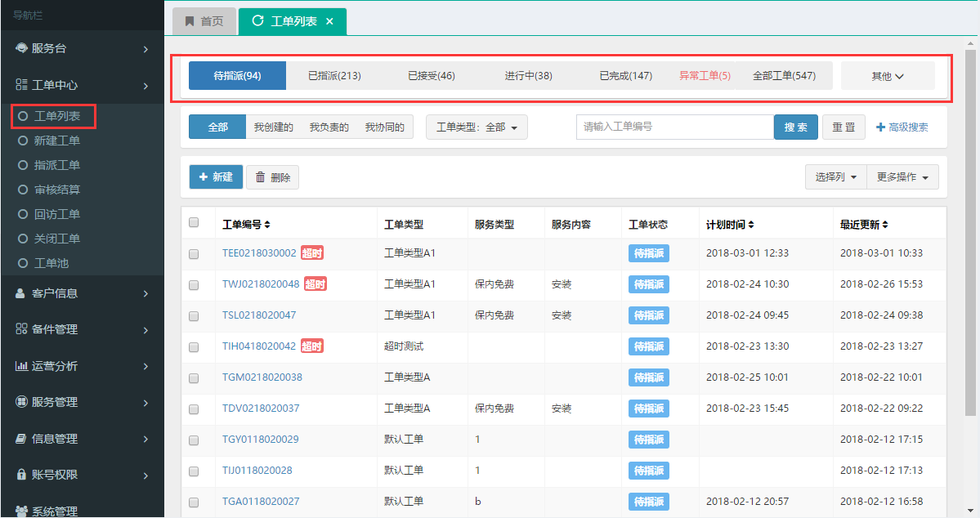
Task: Check the row TDV0218020037 checkbox
Action: click(194, 409)
